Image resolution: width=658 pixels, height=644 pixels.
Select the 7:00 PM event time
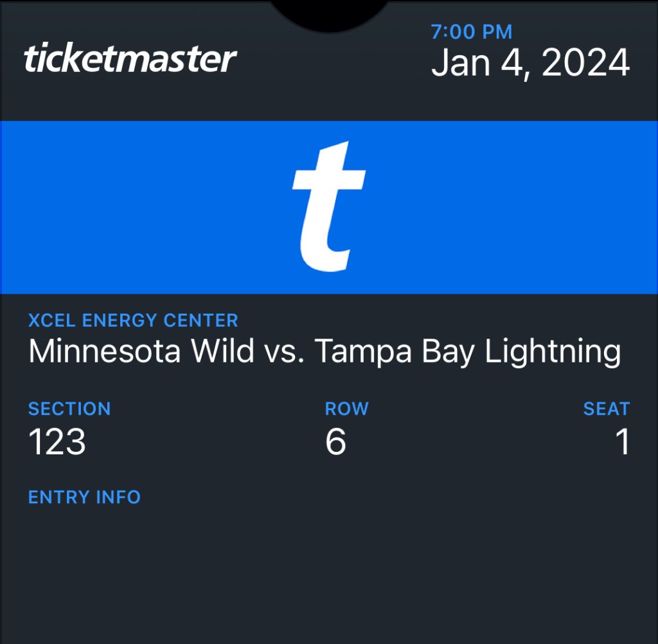pos(472,31)
